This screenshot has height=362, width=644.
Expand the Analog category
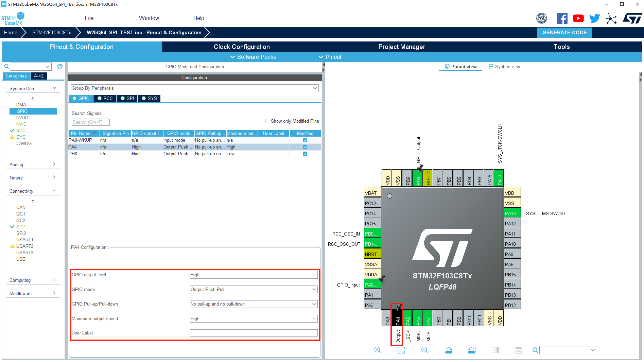point(33,165)
